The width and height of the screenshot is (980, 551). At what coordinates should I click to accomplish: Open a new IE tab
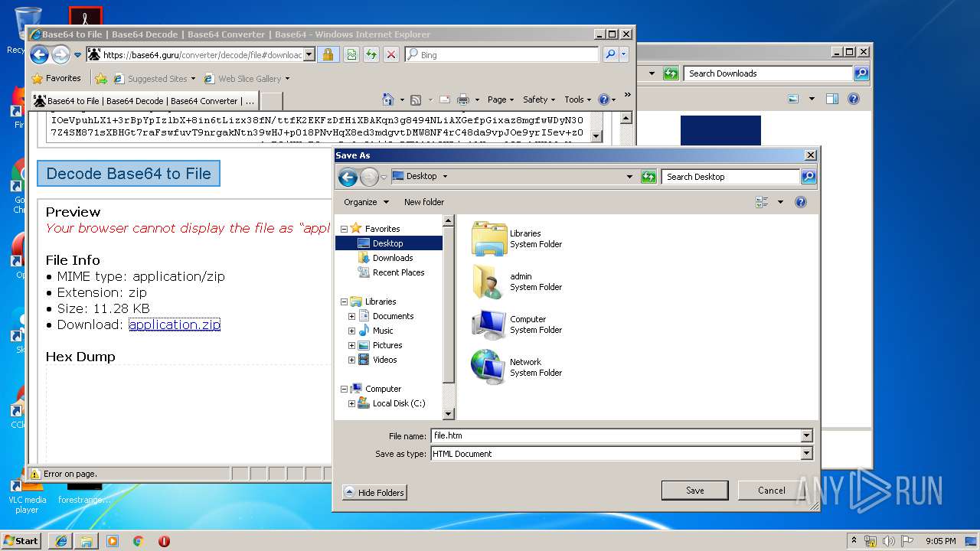click(x=272, y=101)
